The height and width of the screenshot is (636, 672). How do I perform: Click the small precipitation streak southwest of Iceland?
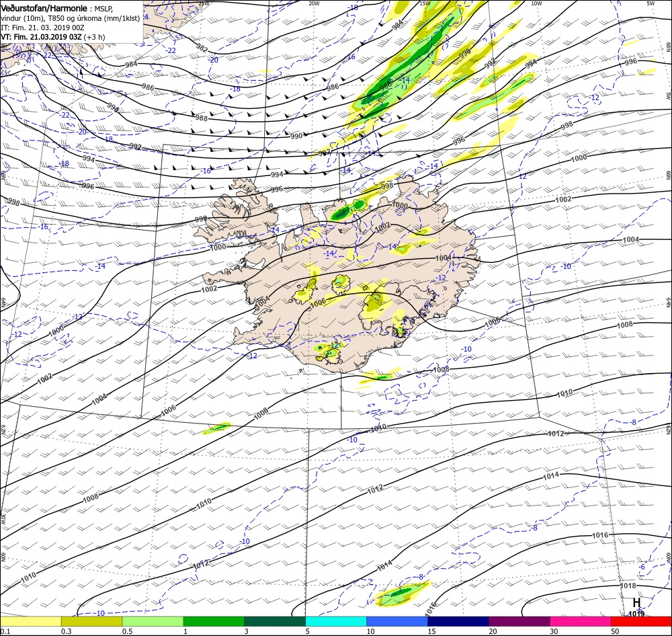[x=217, y=428]
